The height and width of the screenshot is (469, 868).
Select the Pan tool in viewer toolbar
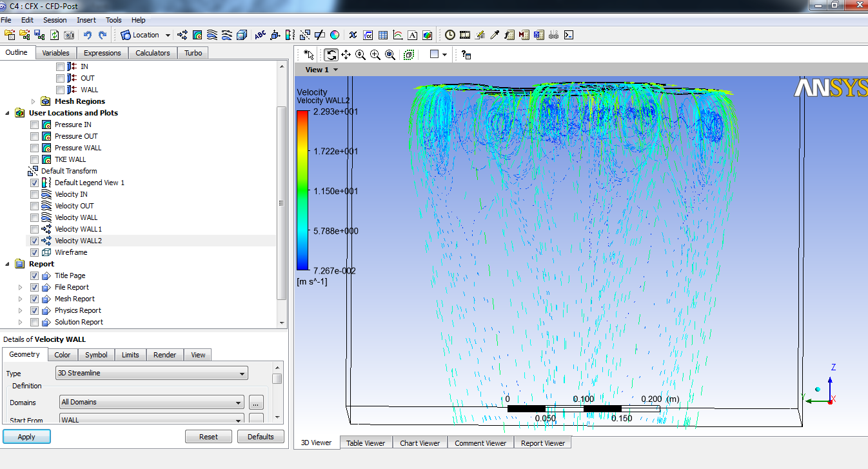(x=346, y=55)
